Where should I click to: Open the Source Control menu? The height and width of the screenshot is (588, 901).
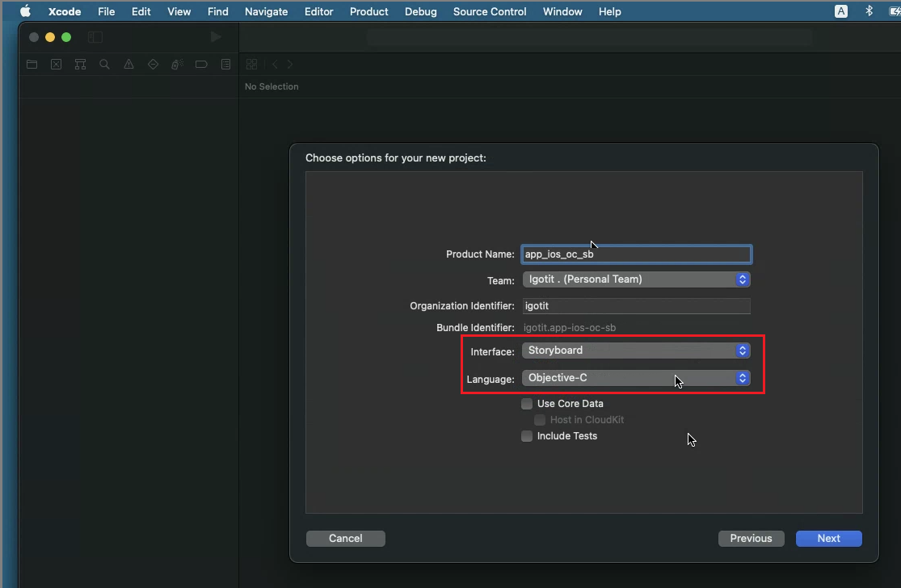[490, 11]
